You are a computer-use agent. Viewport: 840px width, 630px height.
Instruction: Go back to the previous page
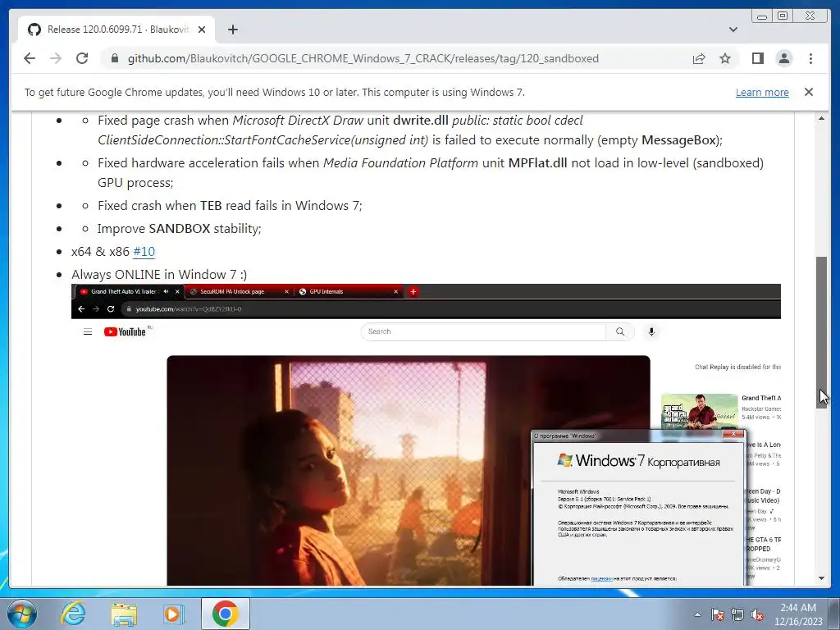(x=30, y=58)
